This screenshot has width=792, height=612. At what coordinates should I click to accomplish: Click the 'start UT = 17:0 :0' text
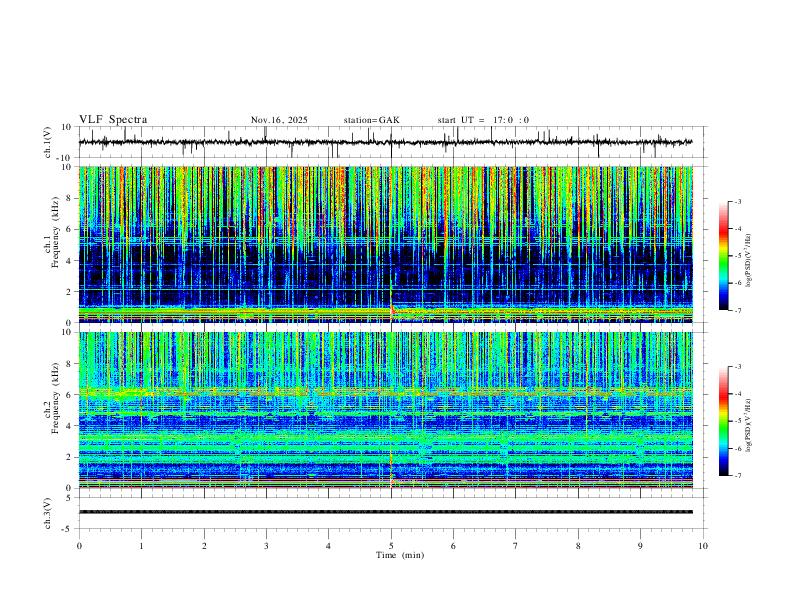tap(483, 120)
